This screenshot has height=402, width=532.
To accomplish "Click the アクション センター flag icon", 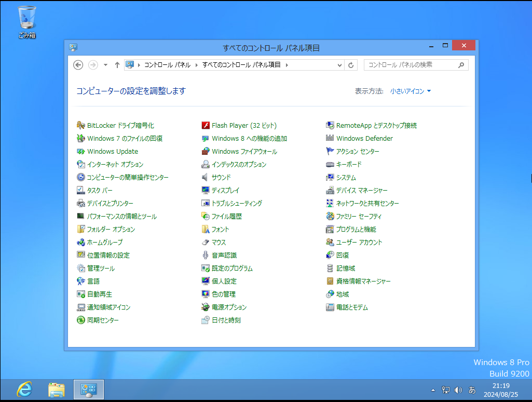I will [330, 152].
